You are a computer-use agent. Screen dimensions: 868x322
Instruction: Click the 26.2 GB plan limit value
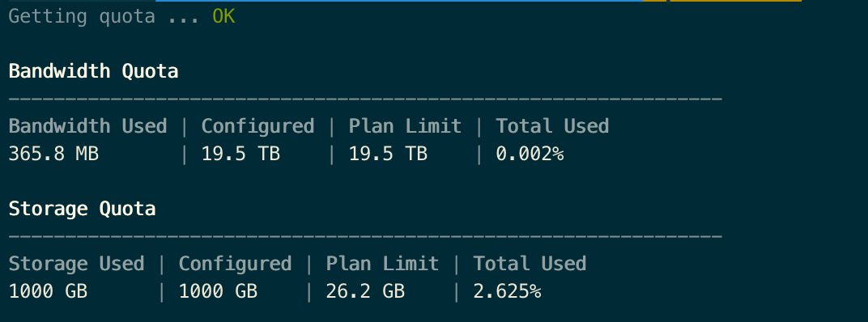tap(365, 291)
